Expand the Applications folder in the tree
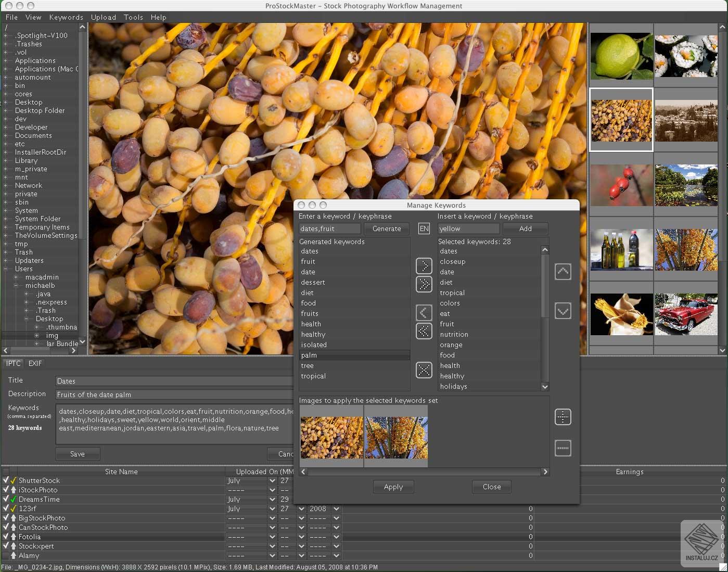 6,61
